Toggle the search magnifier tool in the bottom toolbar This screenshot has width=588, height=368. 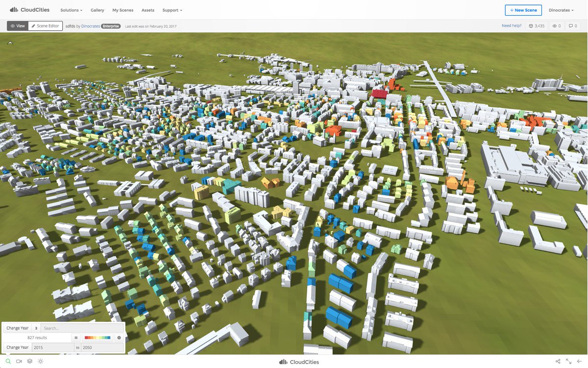pyautogui.click(x=8, y=362)
